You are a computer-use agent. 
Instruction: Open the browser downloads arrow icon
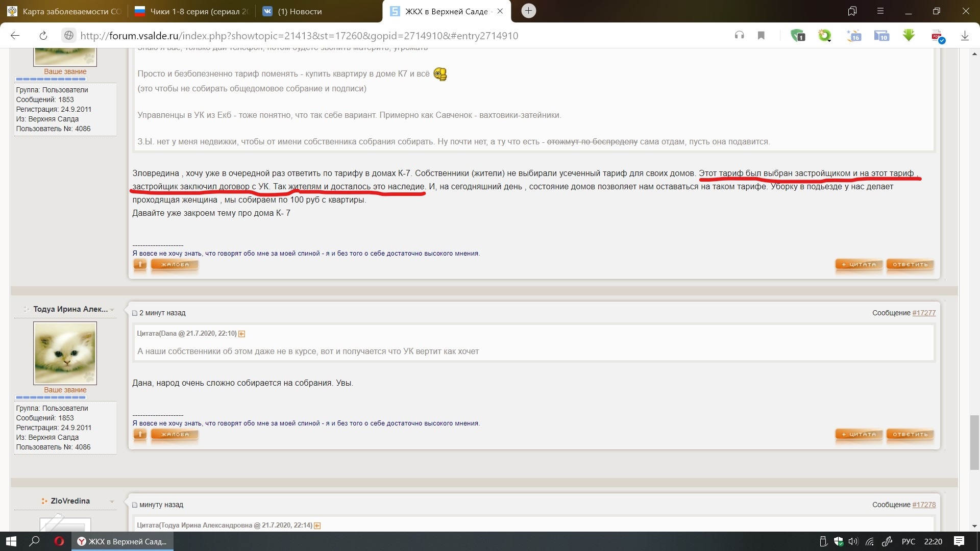pyautogui.click(x=965, y=36)
